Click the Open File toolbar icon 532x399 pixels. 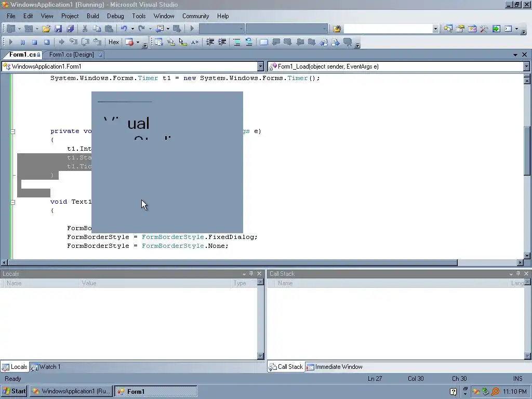(x=46, y=29)
